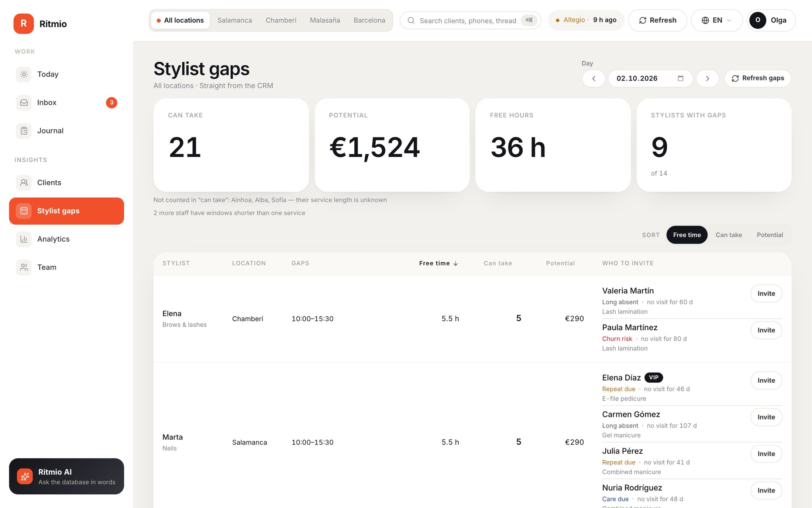Click the Stylist gaps calendar icon
The width and height of the screenshot is (812, 508).
[x=24, y=211]
